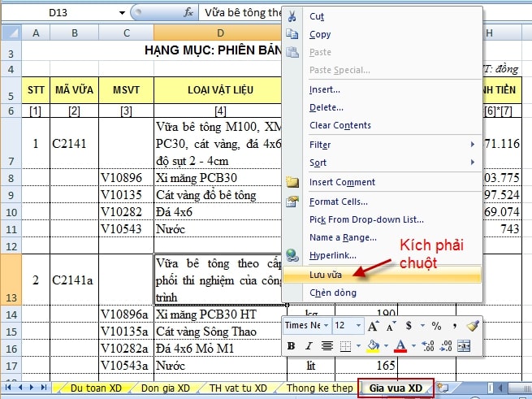Apply bold from the mini toolbar
Screen dimensions: 532x399
coord(290,345)
